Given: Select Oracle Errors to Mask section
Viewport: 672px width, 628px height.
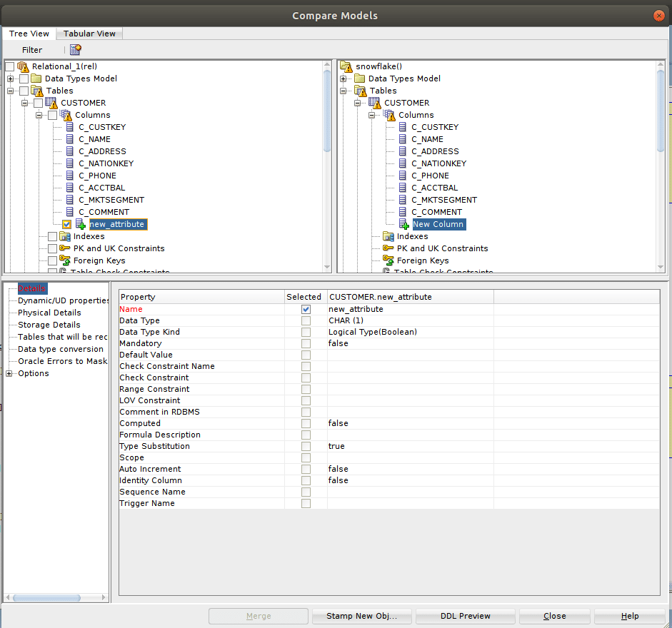Looking at the screenshot, I should pos(63,361).
